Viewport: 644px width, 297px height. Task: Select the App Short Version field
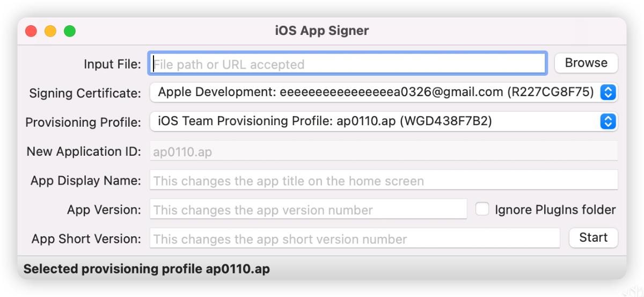pyautogui.click(x=355, y=238)
